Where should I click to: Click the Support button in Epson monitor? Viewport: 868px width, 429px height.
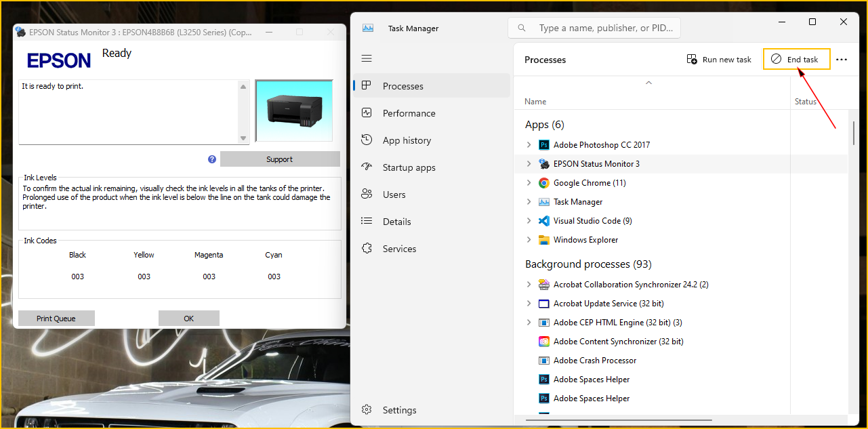coord(279,159)
